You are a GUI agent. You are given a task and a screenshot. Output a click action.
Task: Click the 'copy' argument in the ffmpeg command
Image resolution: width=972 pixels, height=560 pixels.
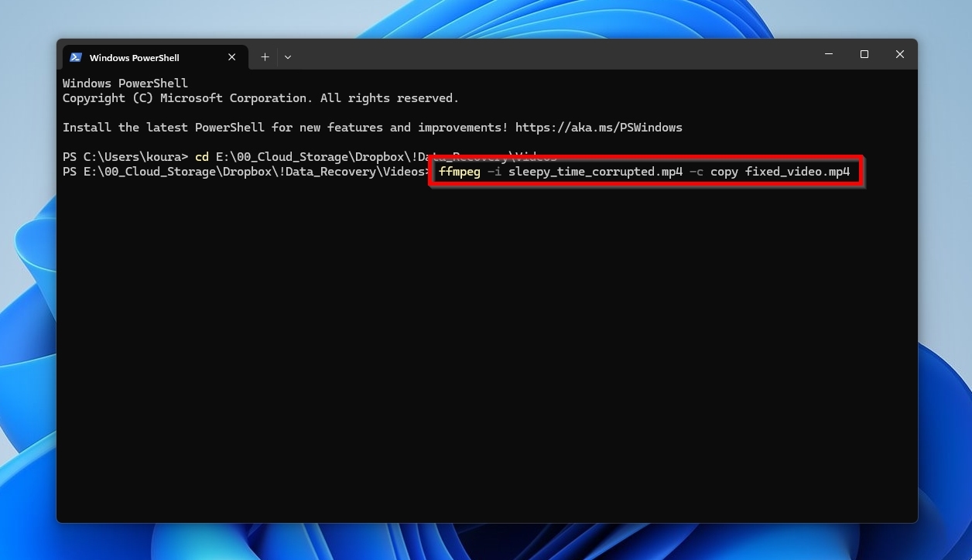[x=724, y=172]
